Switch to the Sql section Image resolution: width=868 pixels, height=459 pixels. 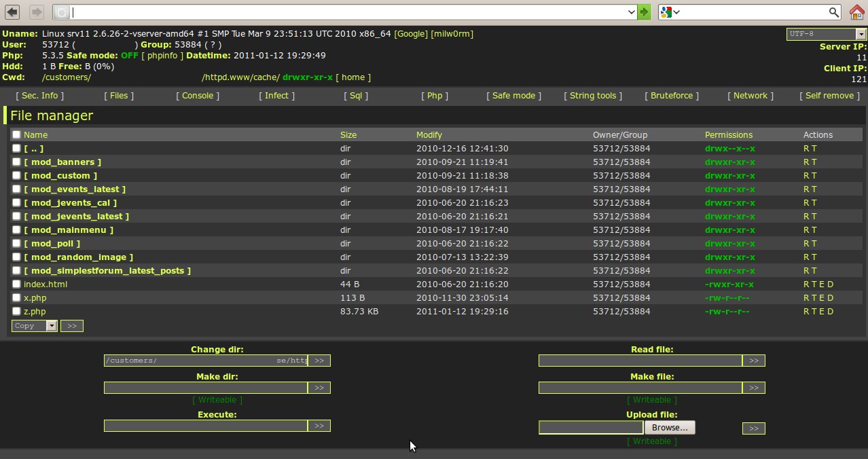coord(357,95)
